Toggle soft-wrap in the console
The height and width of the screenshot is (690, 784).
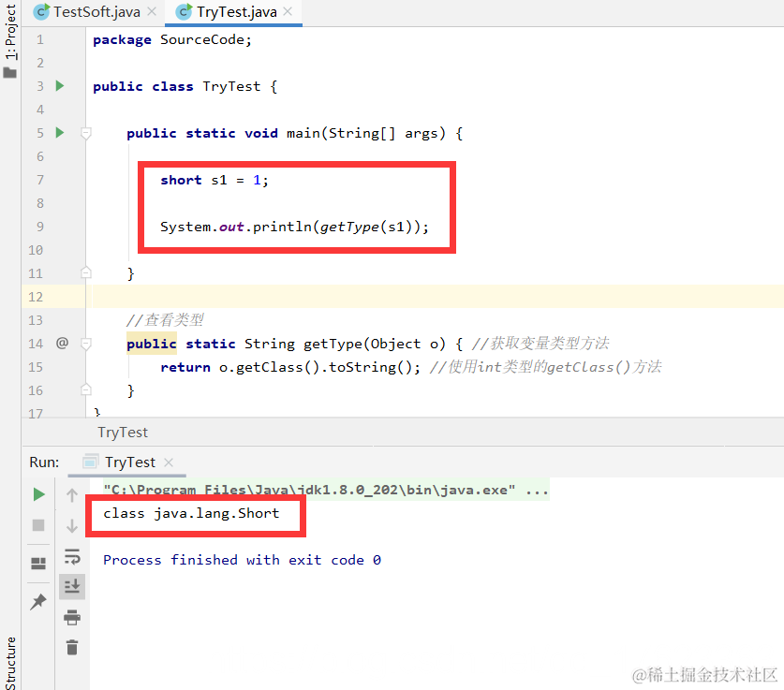(x=72, y=556)
